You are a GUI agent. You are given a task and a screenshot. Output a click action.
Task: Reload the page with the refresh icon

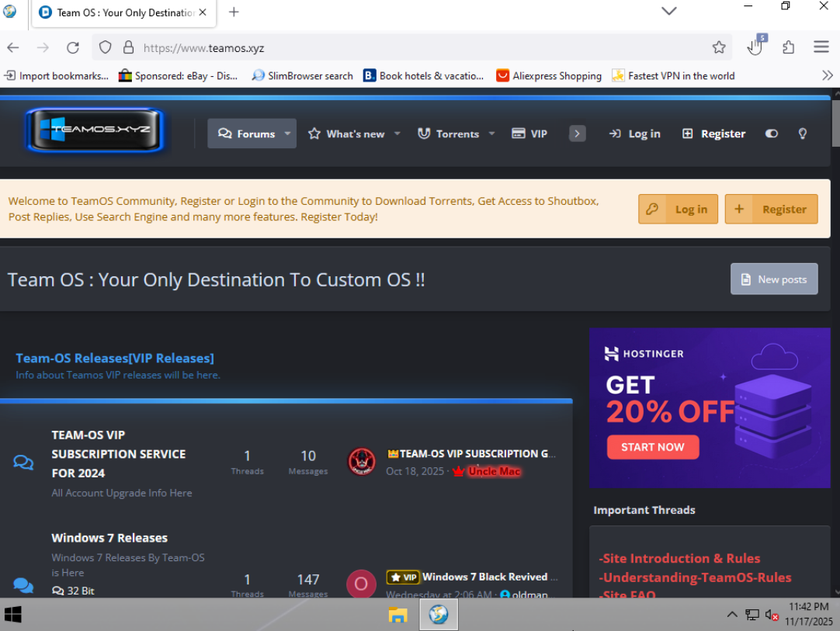tap(73, 47)
